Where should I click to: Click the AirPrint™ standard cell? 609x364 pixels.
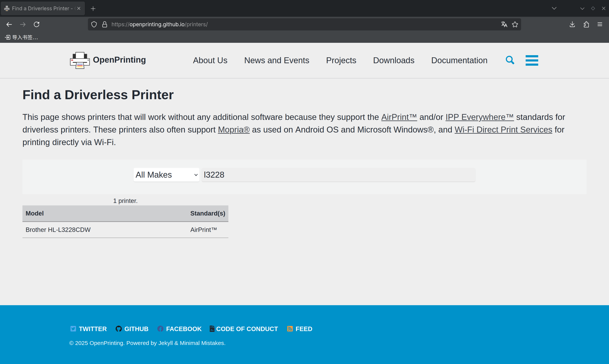tap(204, 230)
